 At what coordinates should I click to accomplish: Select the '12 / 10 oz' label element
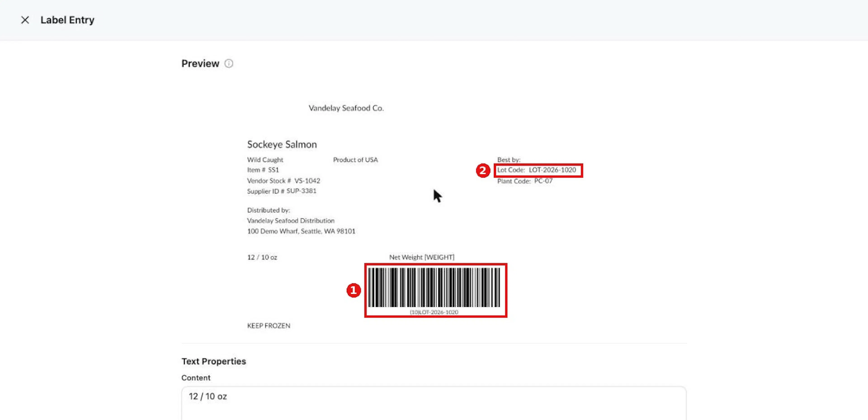(x=262, y=257)
